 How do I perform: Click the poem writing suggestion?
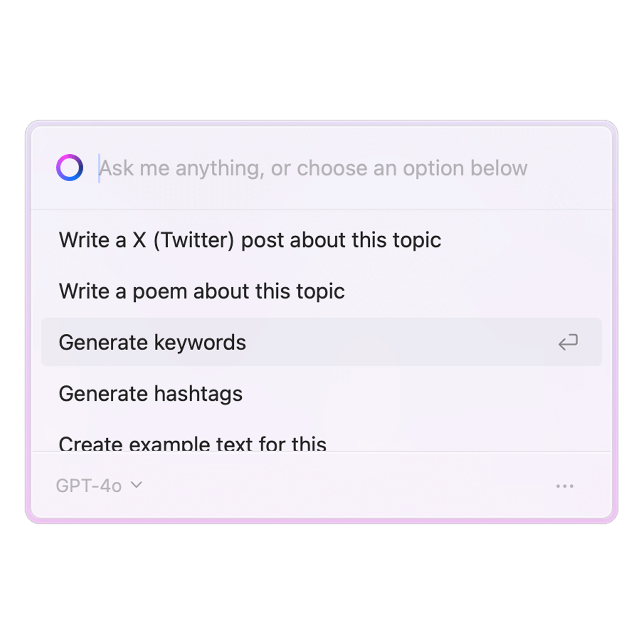(x=202, y=291)
